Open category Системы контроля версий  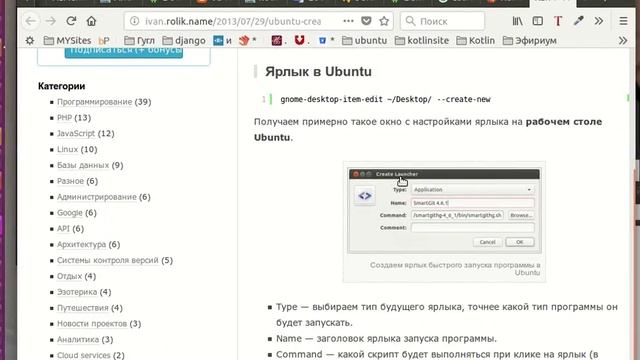pyautogui.click(x=108, y=260)
